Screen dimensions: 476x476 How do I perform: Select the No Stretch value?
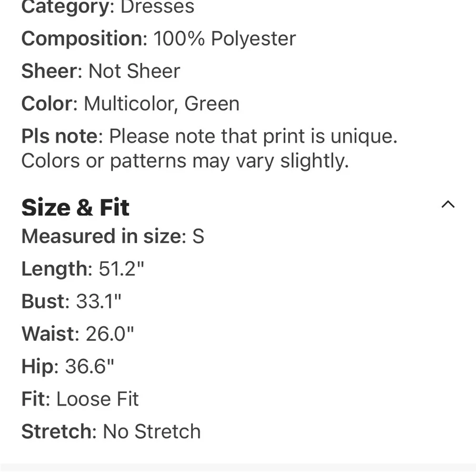pyautogui.click(x=152, y=431)
